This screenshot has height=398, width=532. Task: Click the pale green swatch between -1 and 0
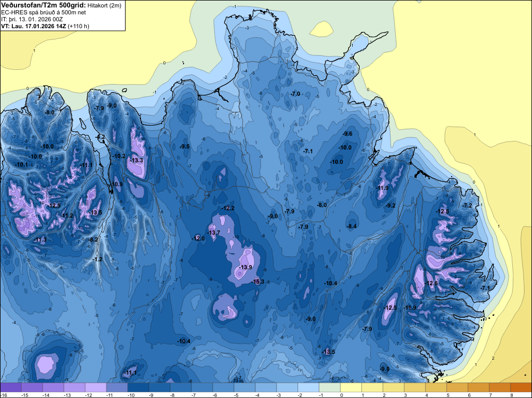tap(330, 387)
